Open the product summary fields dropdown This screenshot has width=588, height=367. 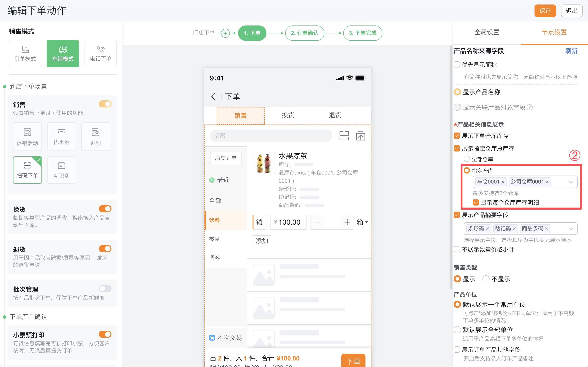point(571,229)
